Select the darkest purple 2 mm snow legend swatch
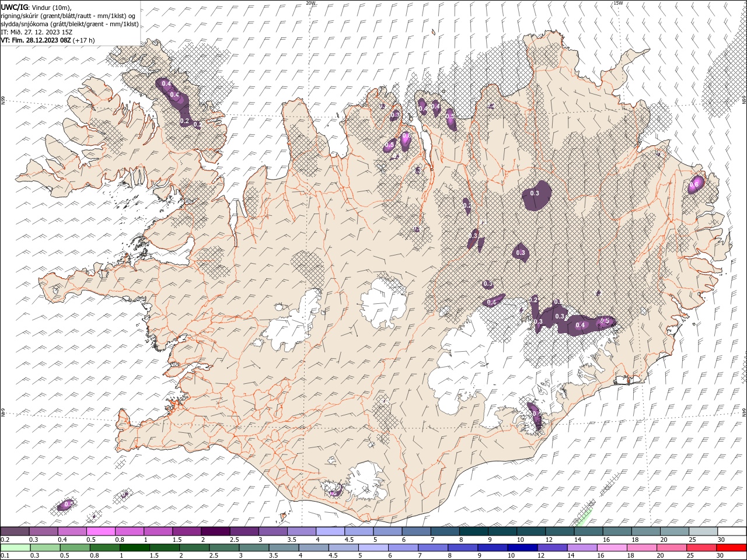The image size is (747, 560). 215,531
